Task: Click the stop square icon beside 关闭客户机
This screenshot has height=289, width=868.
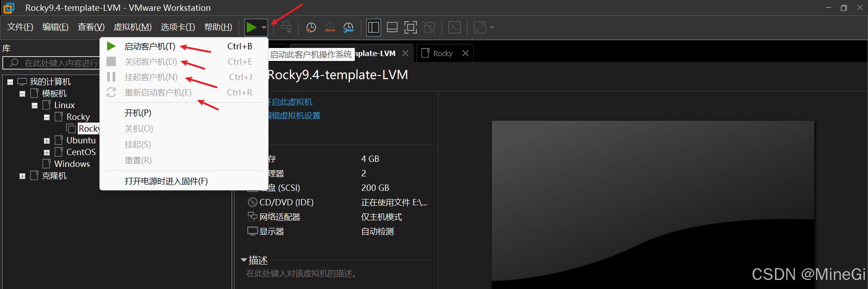Action: point(111,62)
